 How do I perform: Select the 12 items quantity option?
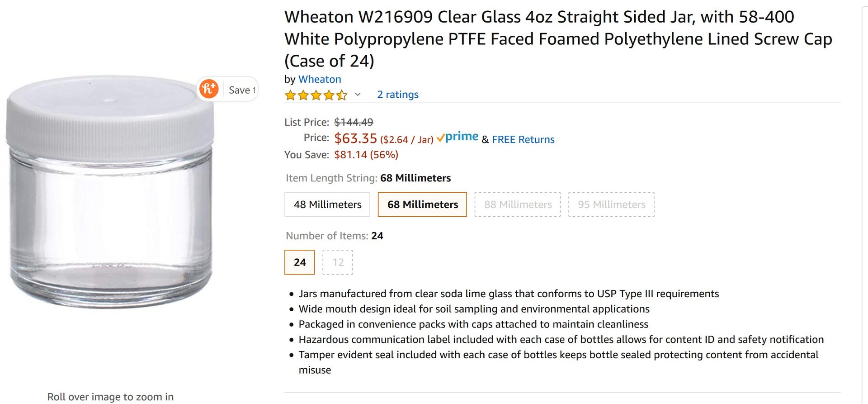pyautogui.click(x=338, y=262)
